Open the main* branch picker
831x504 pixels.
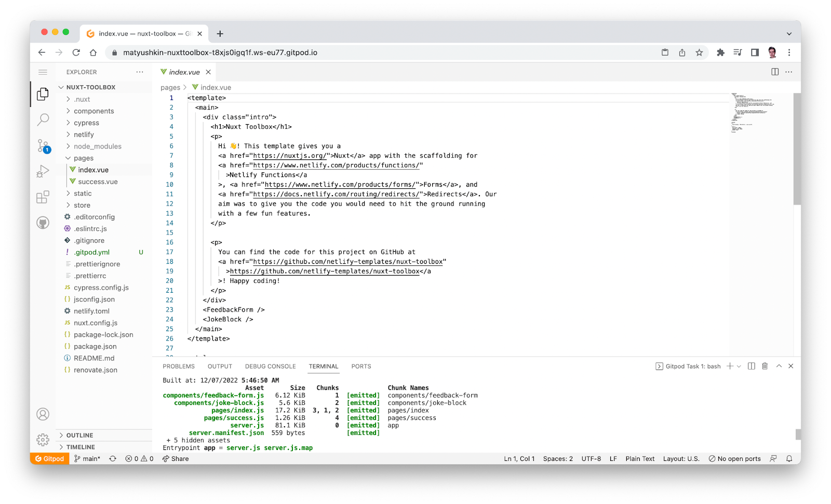pyautogui.click(x=87, y=459)
